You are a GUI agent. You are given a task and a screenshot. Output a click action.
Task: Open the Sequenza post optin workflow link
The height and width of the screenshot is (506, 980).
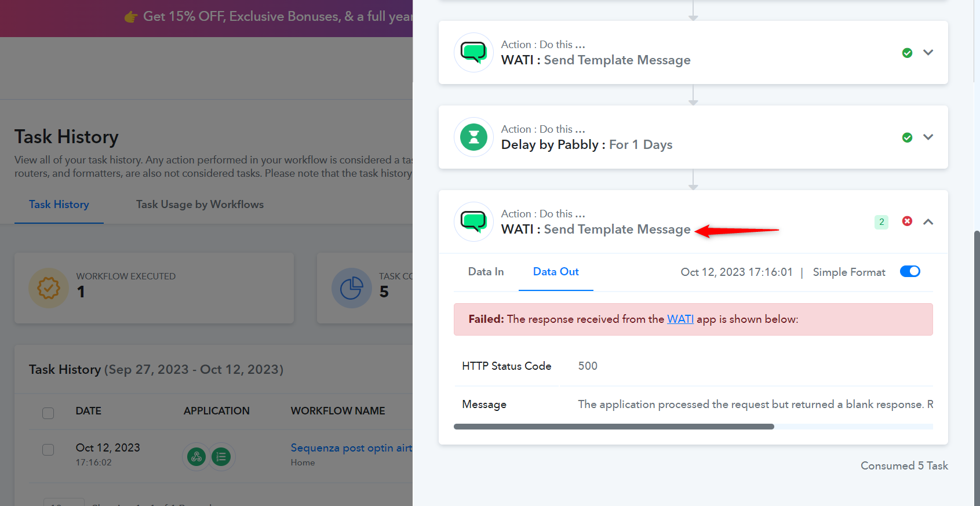coord(351,448)
